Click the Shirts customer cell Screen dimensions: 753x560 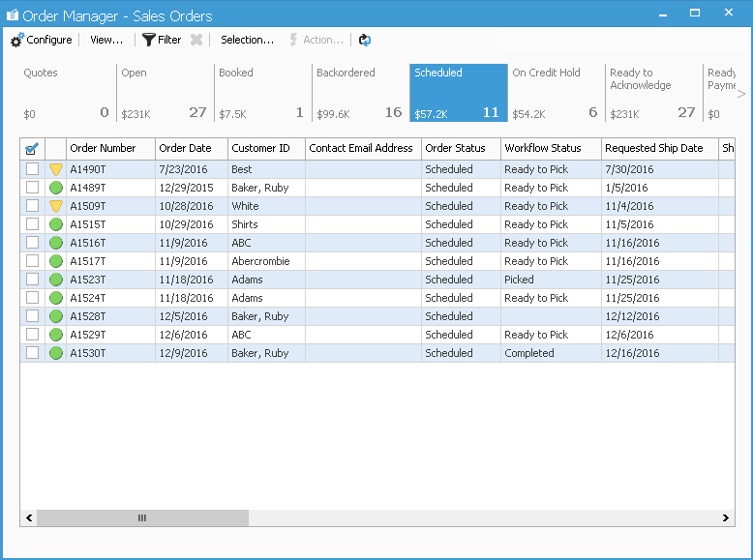[266, 224]
